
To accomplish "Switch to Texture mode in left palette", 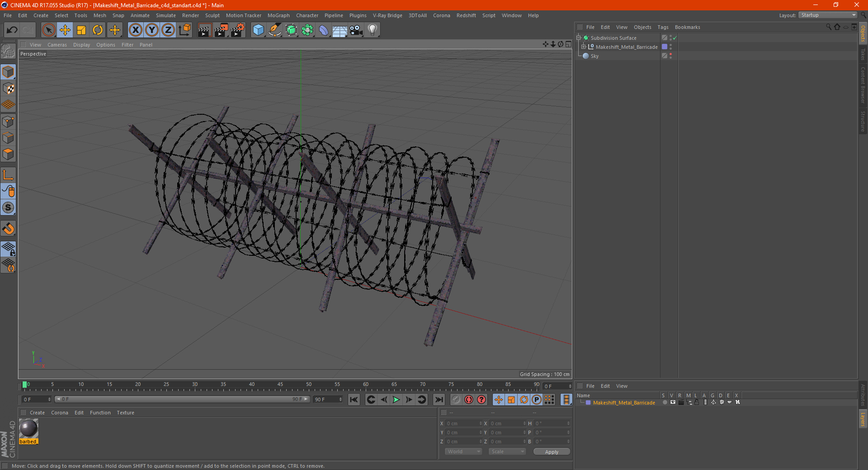I will 8,89.
